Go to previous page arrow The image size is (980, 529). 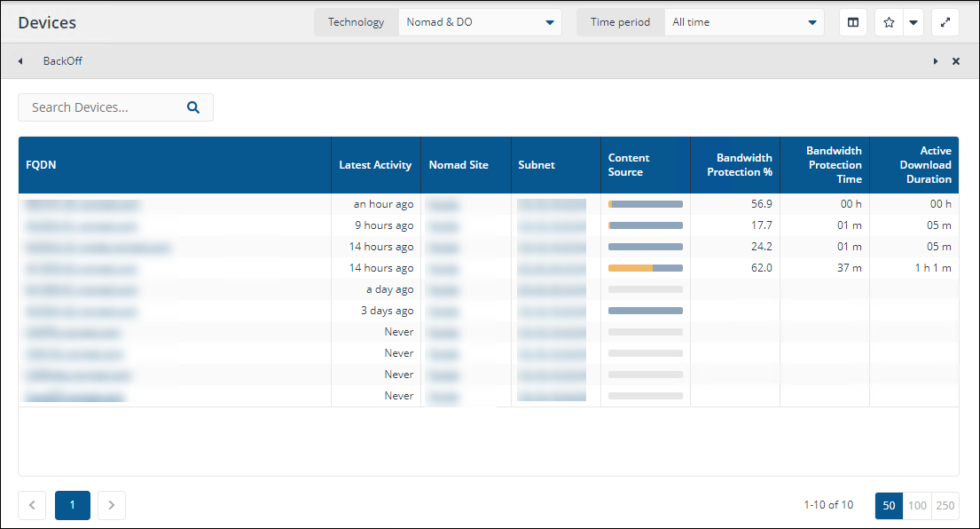(x=32, y=505)
